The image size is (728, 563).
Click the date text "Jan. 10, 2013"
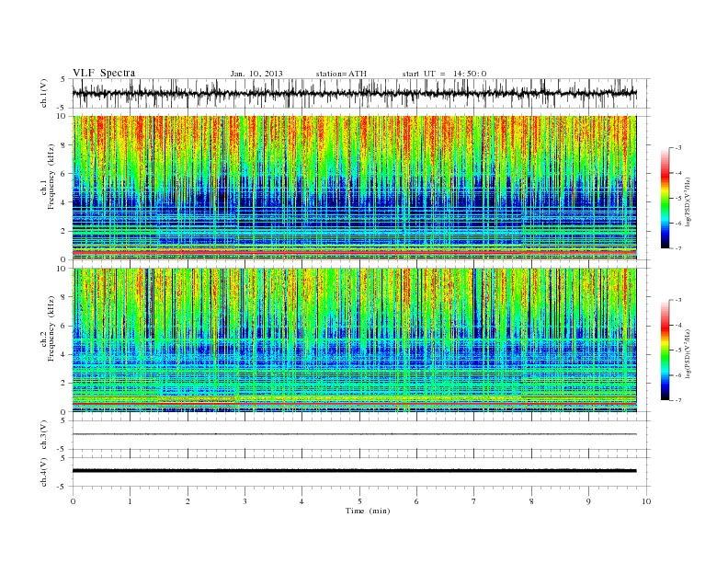point(256,74)
